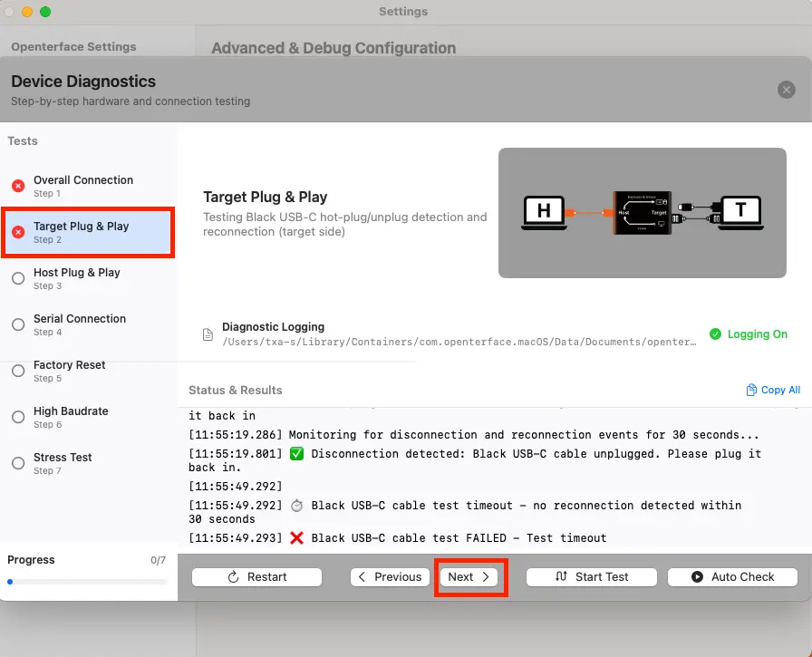812x657 pixels.
Task: Click the Start Test arrows icon
Action: click(561, 577)
